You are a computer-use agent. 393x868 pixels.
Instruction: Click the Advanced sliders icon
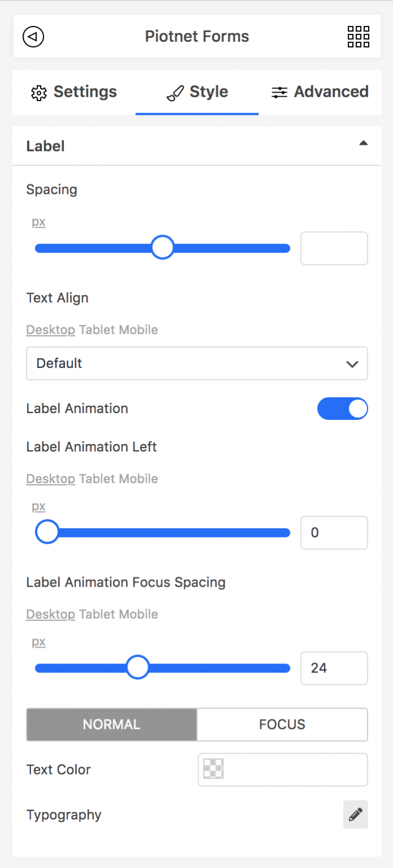(x=279, y=92)
